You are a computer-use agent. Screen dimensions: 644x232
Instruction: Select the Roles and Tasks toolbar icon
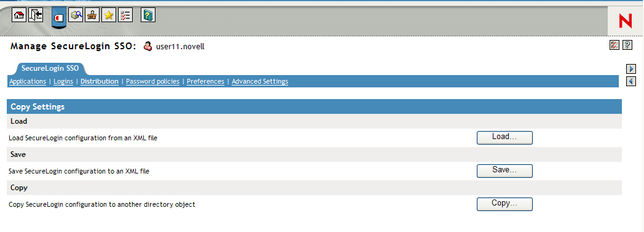[60, 17]
